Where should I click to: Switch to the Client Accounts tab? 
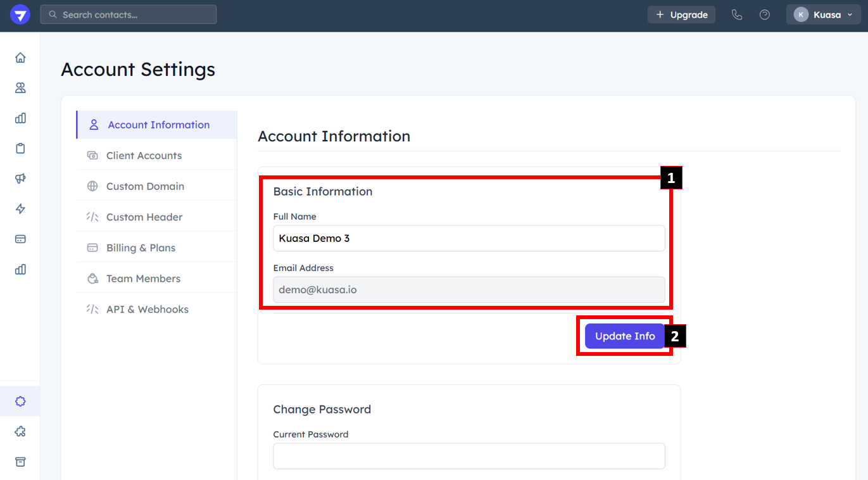point(144,156)
